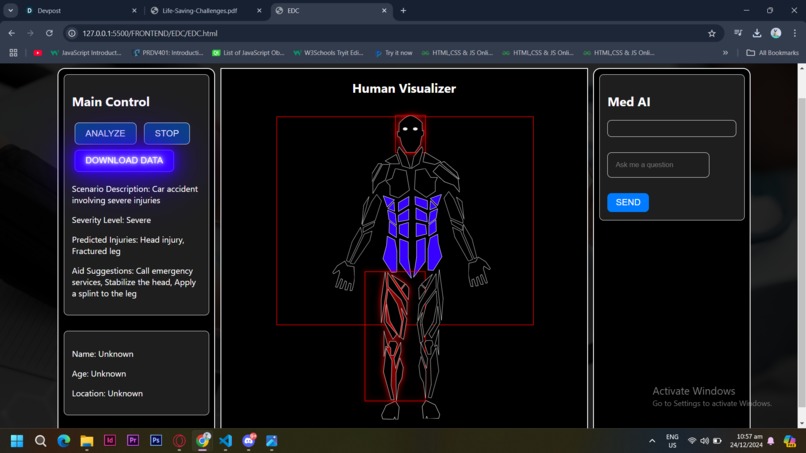Click the empty Med AI response box
Screen dimensions: 806x453
(671, 129)
